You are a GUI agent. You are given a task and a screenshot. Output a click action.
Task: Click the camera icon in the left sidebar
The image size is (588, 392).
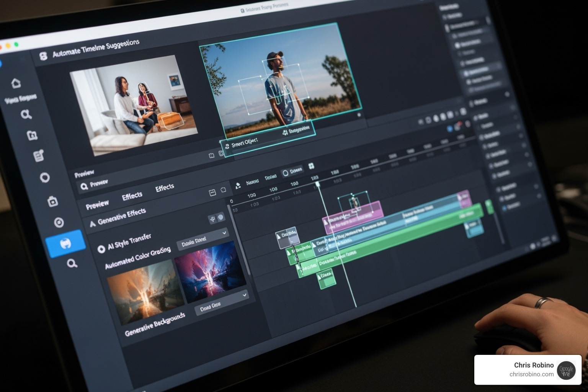tap(52, 201)
